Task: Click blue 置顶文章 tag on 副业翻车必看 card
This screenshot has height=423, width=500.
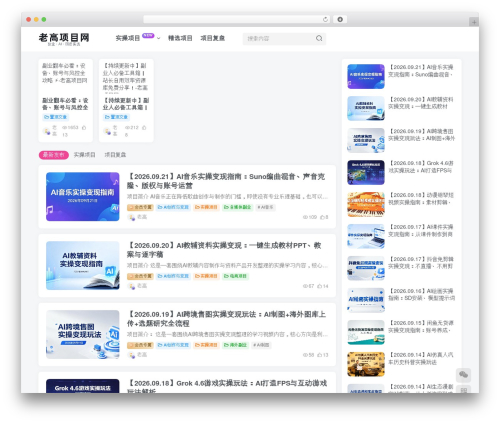Action: click(55, 117)
